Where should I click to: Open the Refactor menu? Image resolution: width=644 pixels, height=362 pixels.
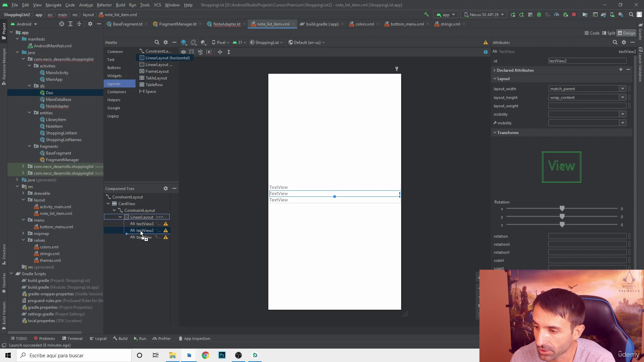coord(104,5)
